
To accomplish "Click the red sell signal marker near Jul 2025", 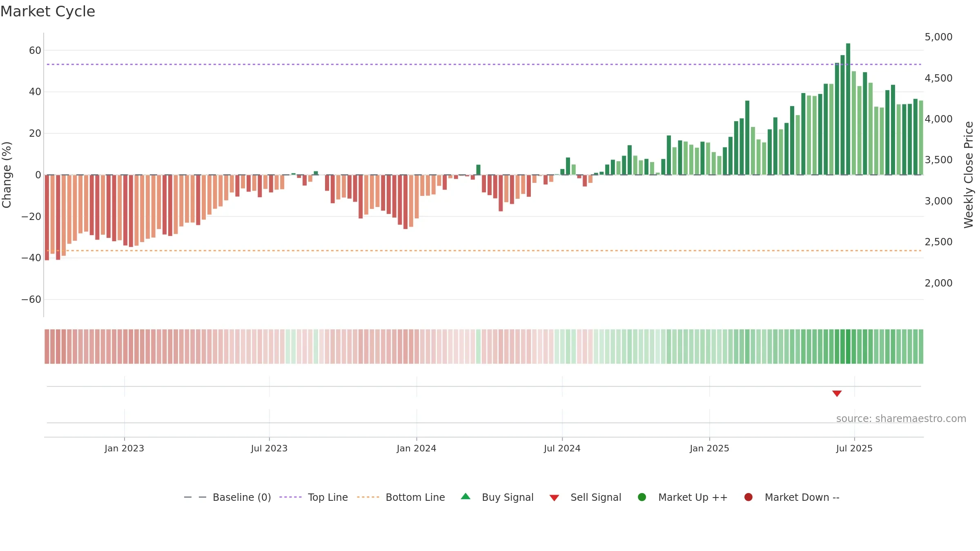I will (x=837, y=393).
